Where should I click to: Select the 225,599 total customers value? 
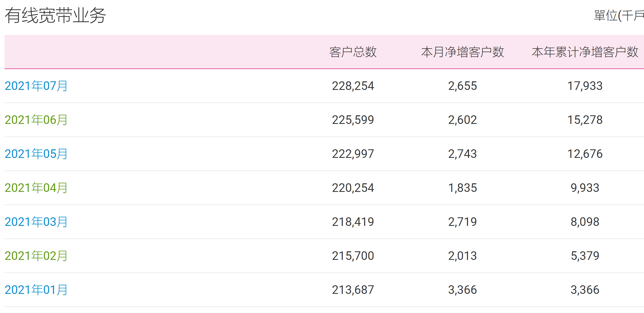pos(353,120)
